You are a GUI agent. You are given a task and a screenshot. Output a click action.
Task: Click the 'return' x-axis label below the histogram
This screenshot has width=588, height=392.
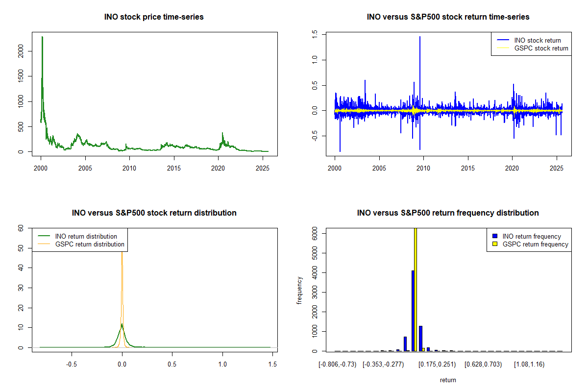click(448, 380)
